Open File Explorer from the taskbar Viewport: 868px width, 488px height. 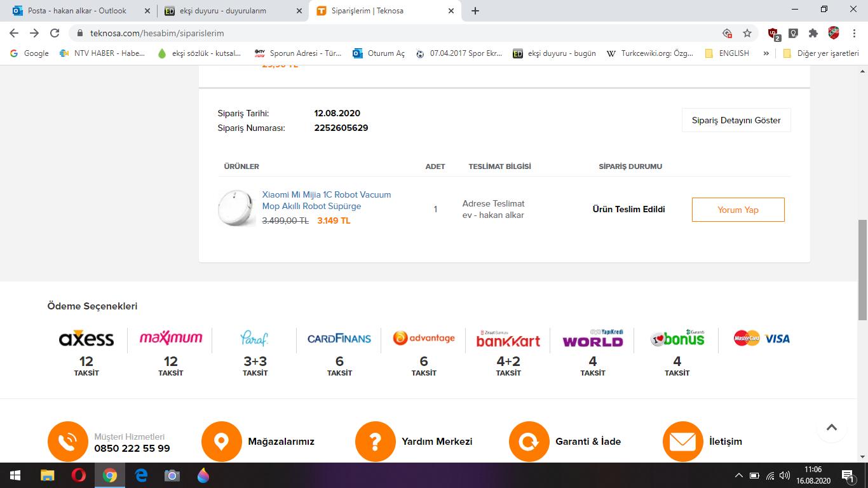(48, 475)
